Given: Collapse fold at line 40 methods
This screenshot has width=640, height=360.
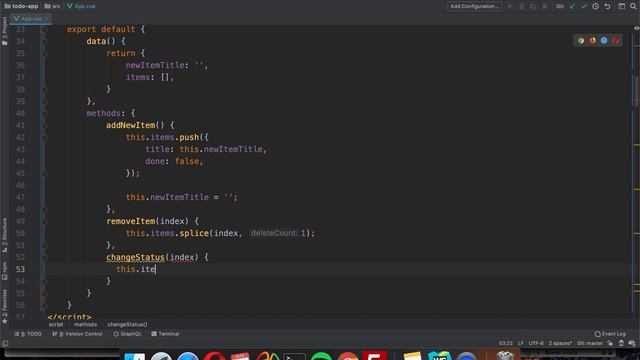Looking at the screenshot, I should (x=44, y=113).
